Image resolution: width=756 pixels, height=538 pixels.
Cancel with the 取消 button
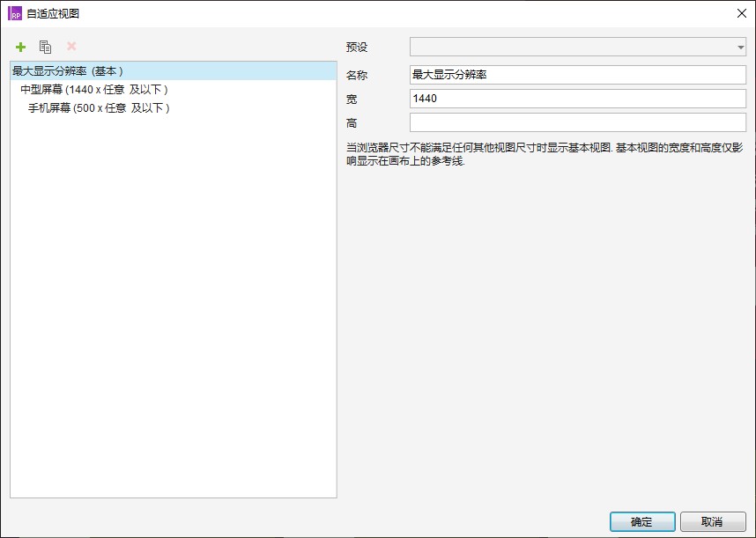(713, 521)
